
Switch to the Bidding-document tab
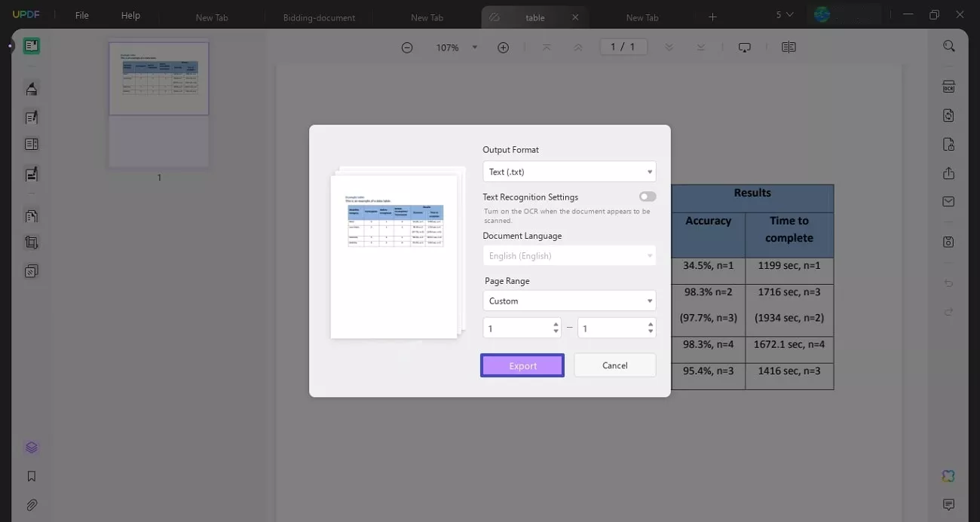318,17
